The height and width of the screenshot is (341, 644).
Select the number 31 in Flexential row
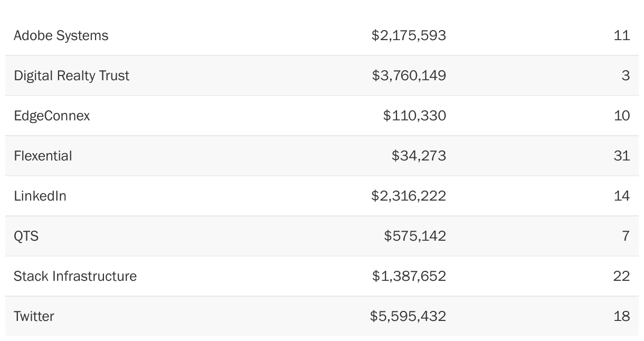[x=622, y=156]
